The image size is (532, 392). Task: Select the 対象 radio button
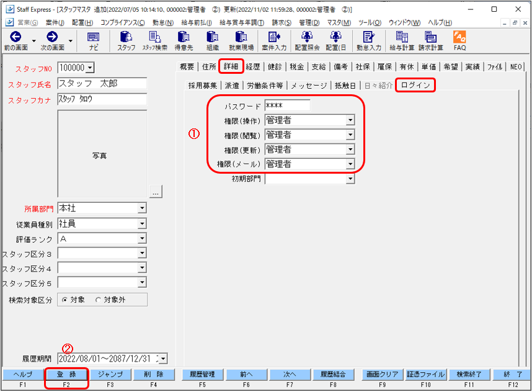[65, 300]
